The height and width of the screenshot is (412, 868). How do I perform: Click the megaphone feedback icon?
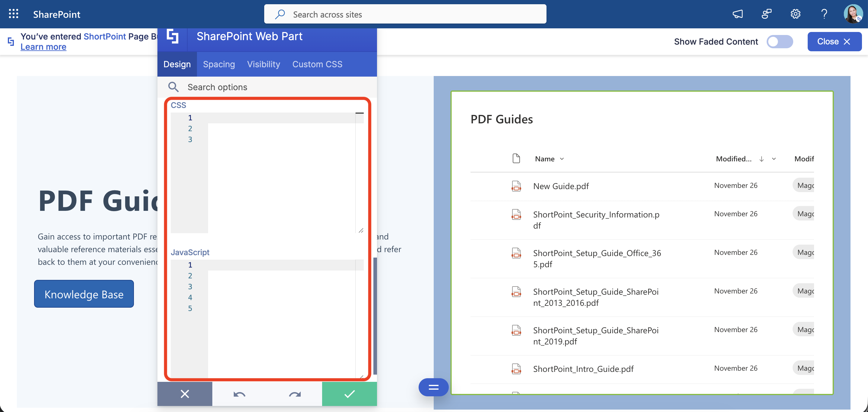[737, 14]
